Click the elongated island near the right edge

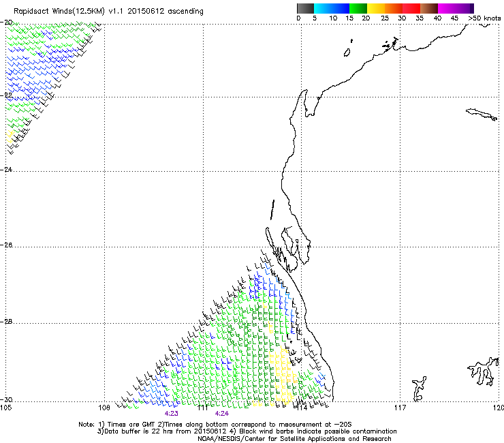(482, 114)
